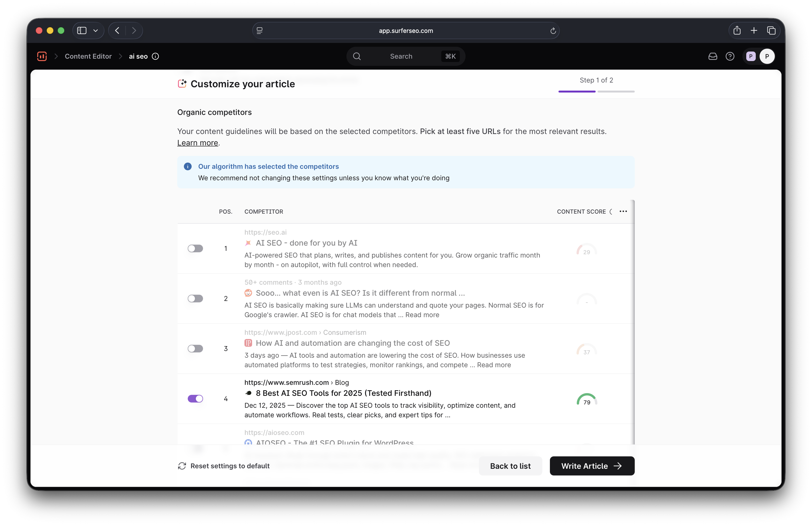This screenshot has width=812, height=526.
Task: Click the ai seo breadcrumb item
Action: [138, 56]
